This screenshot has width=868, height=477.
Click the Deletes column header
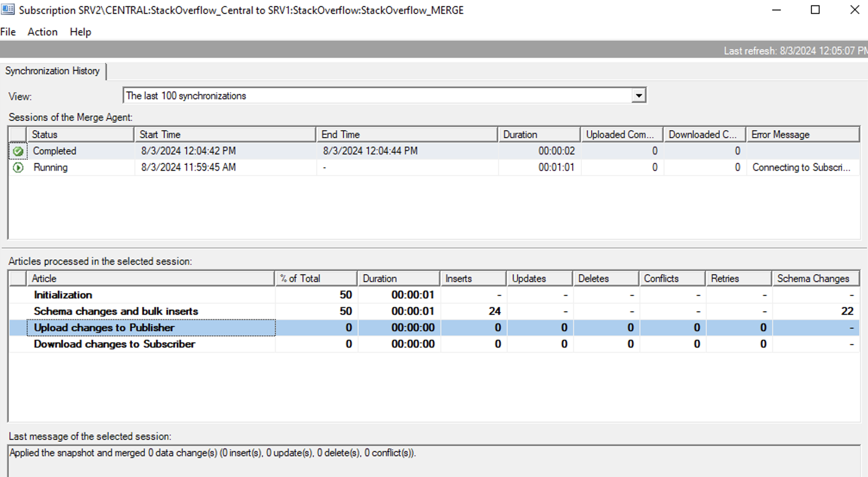click(x=606, y=279)
